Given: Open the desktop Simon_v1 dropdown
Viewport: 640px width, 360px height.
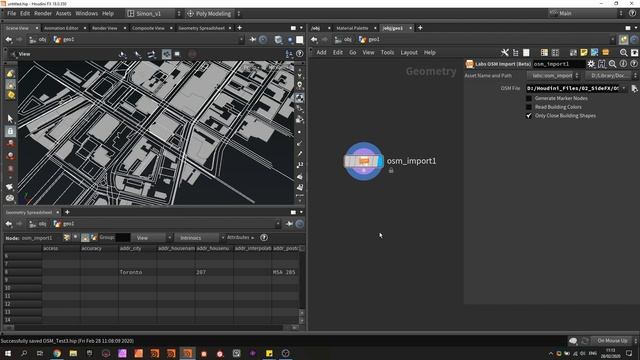Looking at the screenshot, I should click(153, 13).
